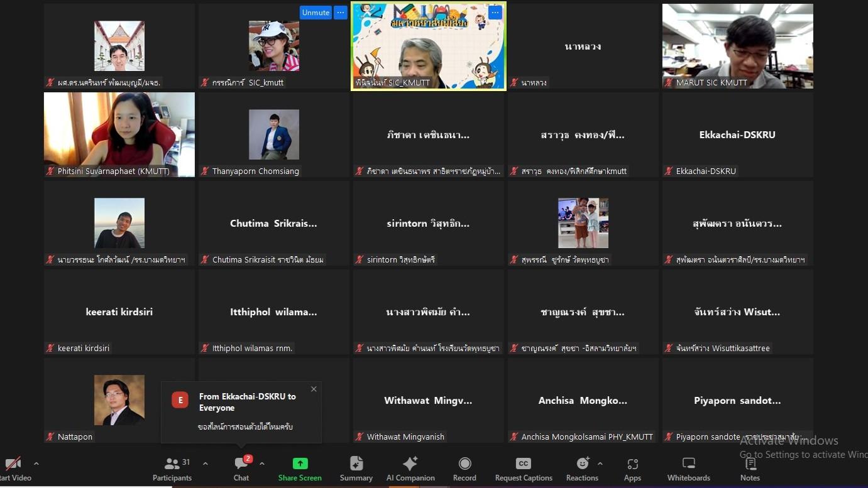The height and width of the screenshot is (488, 868).
Task: Expand the Reactions options arrow
Action: (600, 464)
